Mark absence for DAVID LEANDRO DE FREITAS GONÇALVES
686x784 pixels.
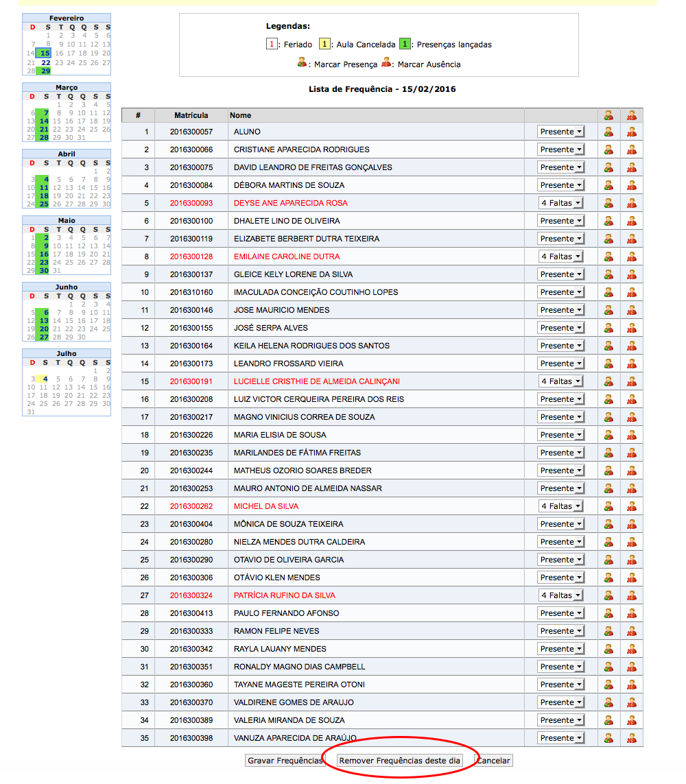(x=632, y=167)
